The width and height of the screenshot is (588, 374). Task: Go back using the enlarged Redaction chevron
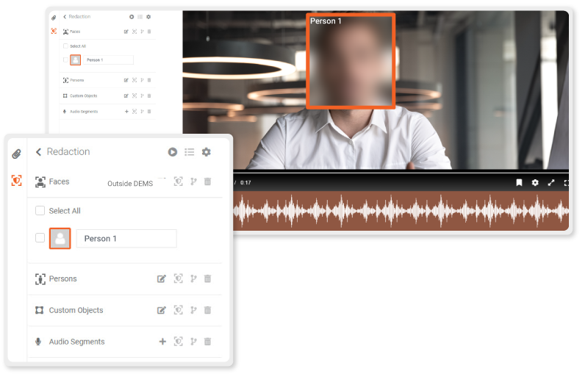[38, 152]
